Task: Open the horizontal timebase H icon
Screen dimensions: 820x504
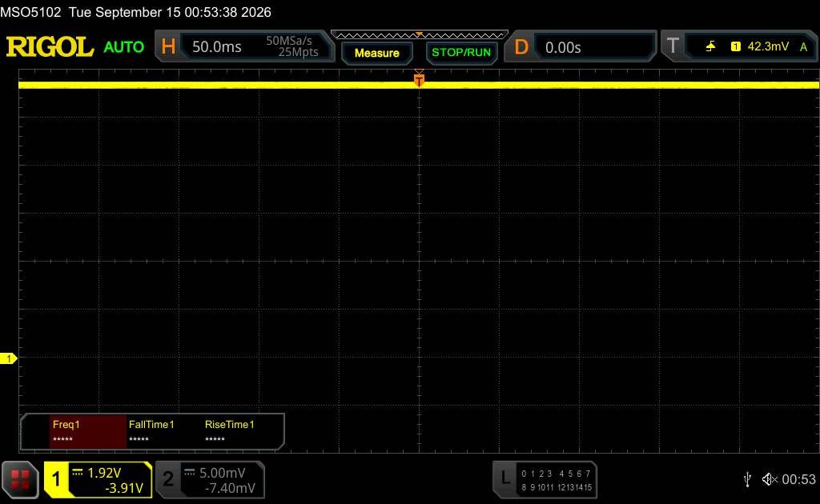Action: tap(168, 46)
